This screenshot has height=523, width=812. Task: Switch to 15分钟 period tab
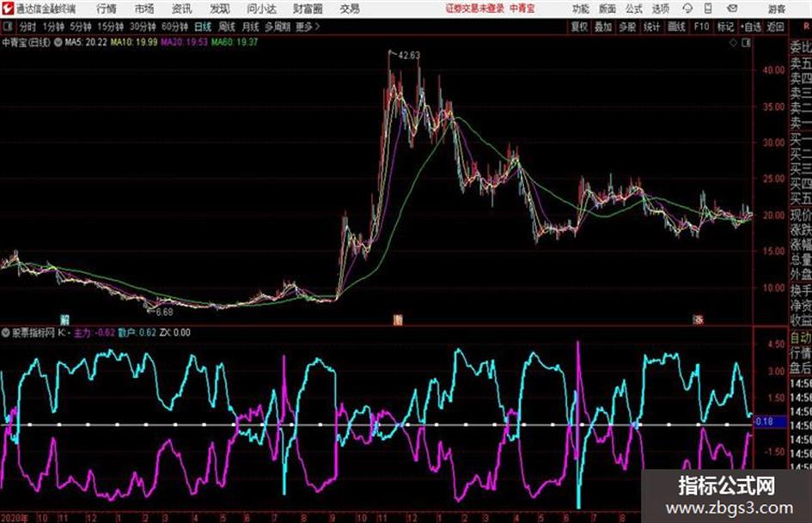tap(110, 27)
